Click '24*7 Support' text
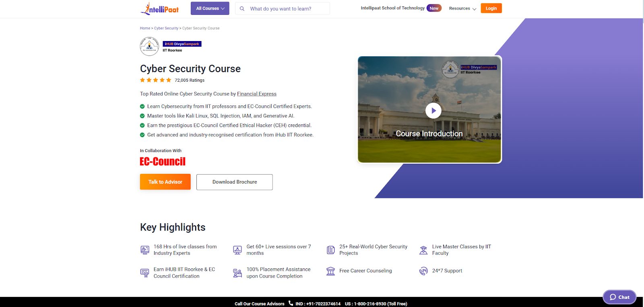Image resolution: width=644 pixels, height=307 pixels. 447,271
